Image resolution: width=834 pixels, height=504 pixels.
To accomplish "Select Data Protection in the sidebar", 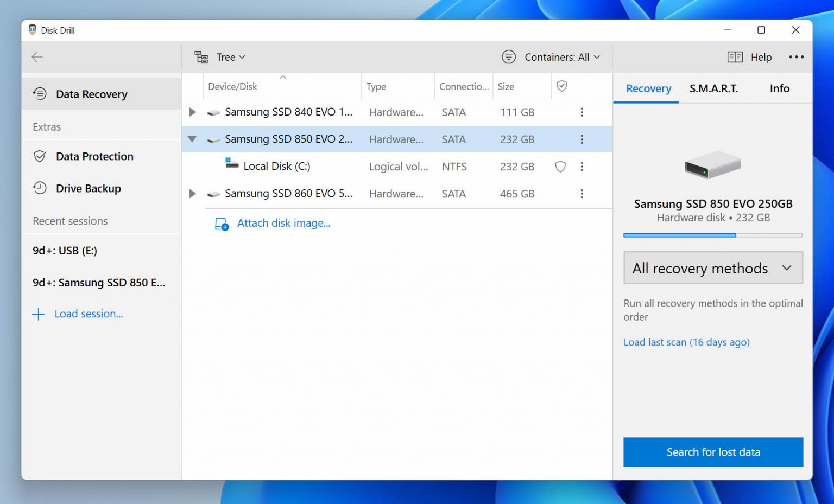I will 101,156.
